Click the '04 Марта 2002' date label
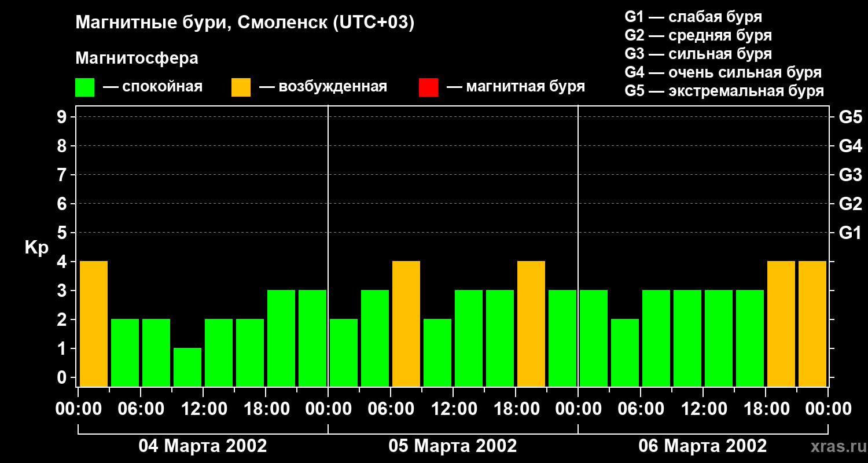 click(203, 446)
